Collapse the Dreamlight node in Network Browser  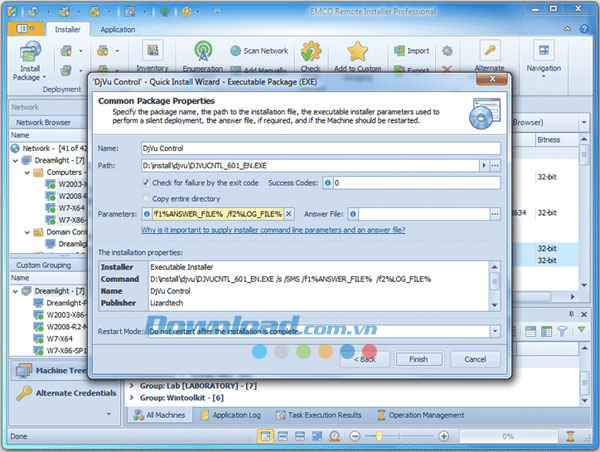tap(15, 160)
